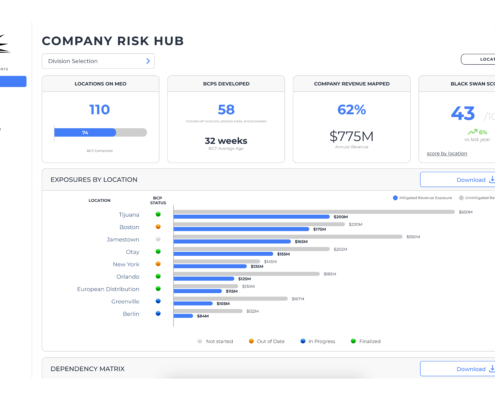
Task: Click Otay's blue $155M mitigated bar
Action: point(223,254)
